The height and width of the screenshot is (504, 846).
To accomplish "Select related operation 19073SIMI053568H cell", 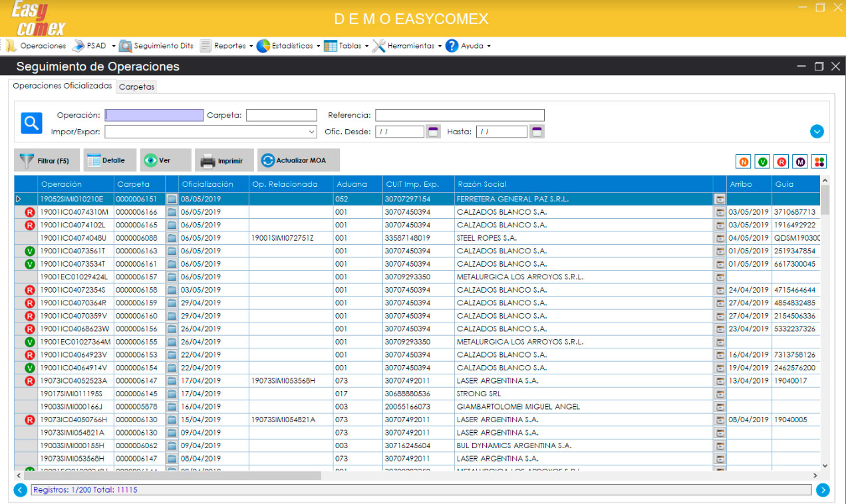I will pyautogui.click(x=291, y=381).
